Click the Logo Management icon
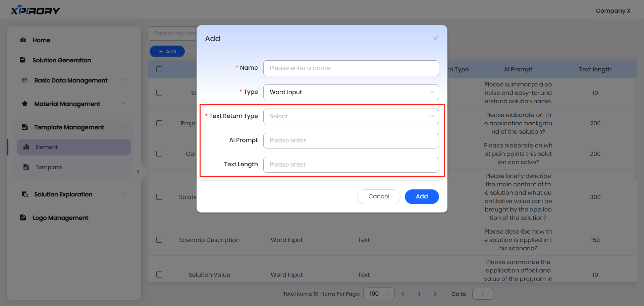The image size is (644, 306). click(23, 218)
